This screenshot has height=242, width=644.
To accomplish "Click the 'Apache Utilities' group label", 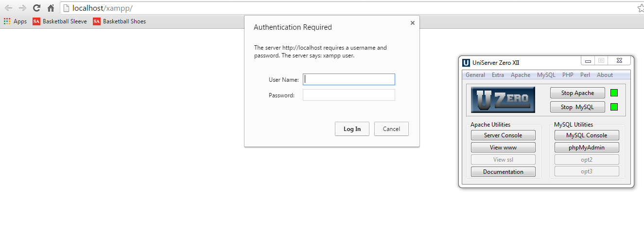I will click(490, 125).
